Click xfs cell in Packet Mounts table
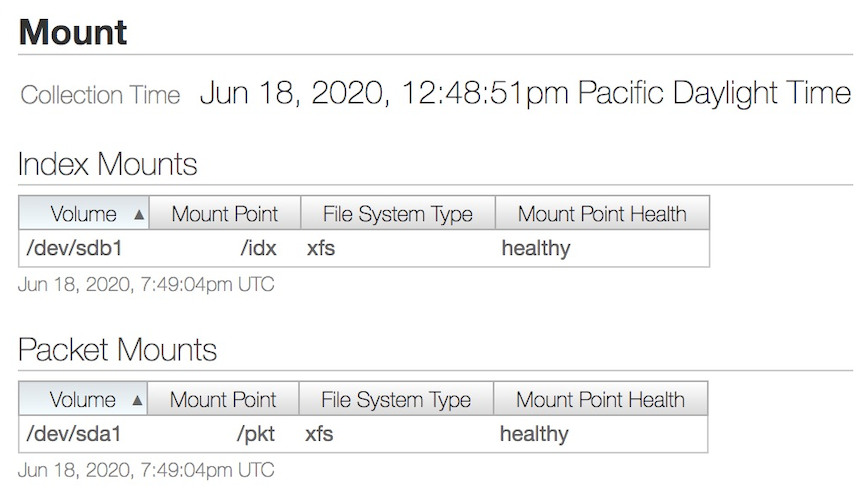 point(319,434)
